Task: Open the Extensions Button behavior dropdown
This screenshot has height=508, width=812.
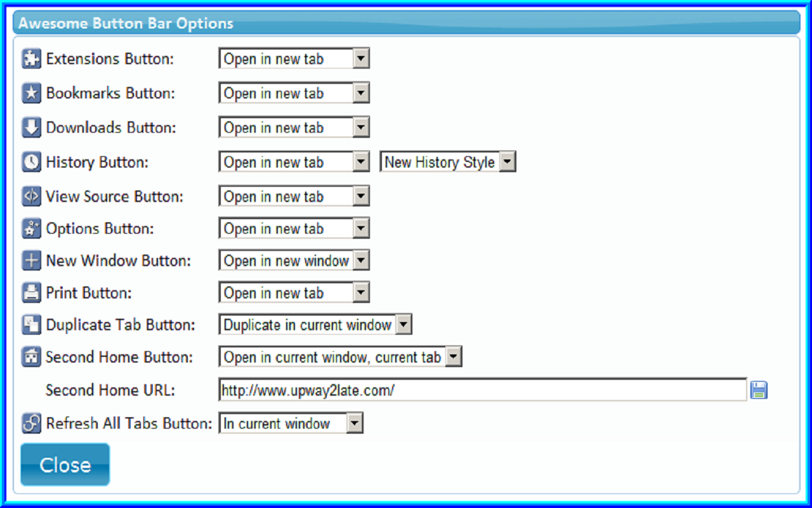Action: coord(294,58)
